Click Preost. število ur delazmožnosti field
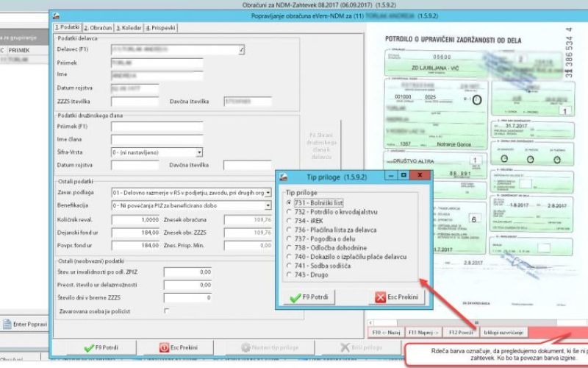Screen dimensions: 588x368 click(187, 285)
